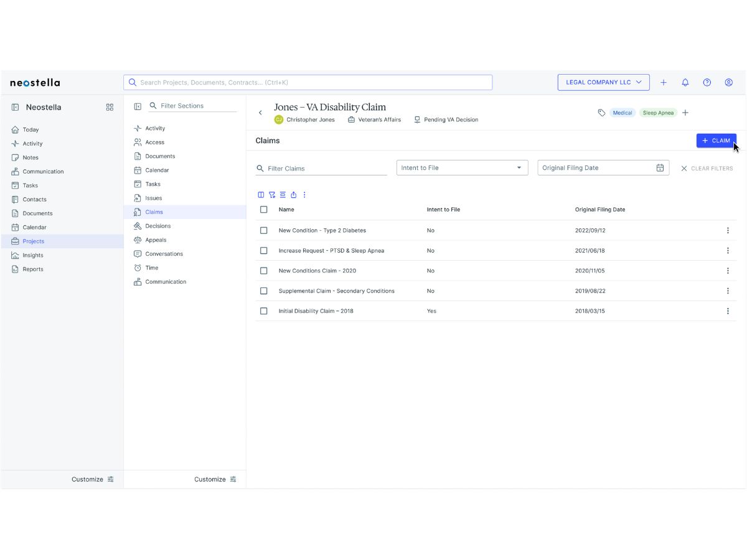Click the tag icon before Medical label

(x=601, y=113)
